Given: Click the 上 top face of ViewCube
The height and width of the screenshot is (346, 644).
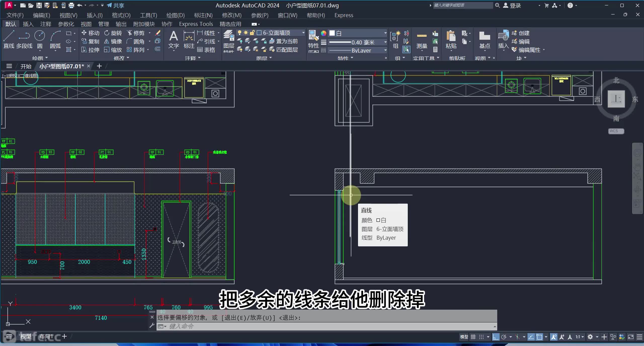Looking at the screenshot, I should [616, 99].
